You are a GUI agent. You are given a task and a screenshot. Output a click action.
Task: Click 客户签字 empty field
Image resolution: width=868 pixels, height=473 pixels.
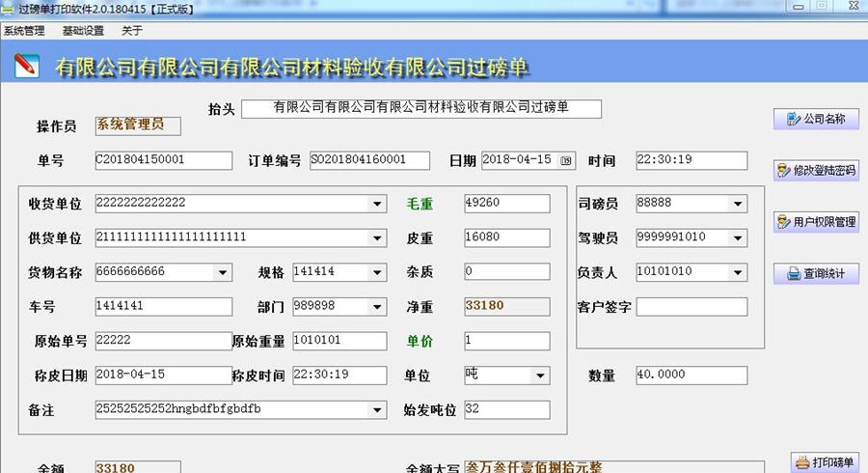pyautogui.click(x=692, y=307)
